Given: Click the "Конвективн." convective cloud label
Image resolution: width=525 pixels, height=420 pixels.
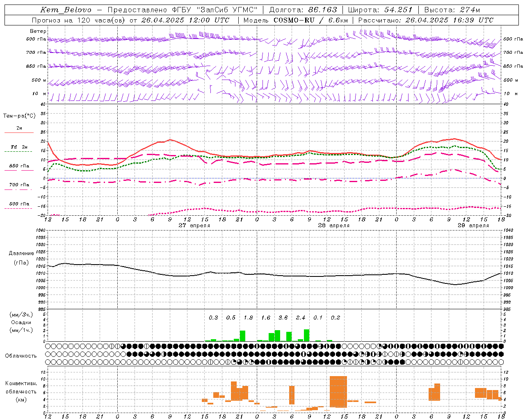Looking at the screenshot, I should point(21,383).
